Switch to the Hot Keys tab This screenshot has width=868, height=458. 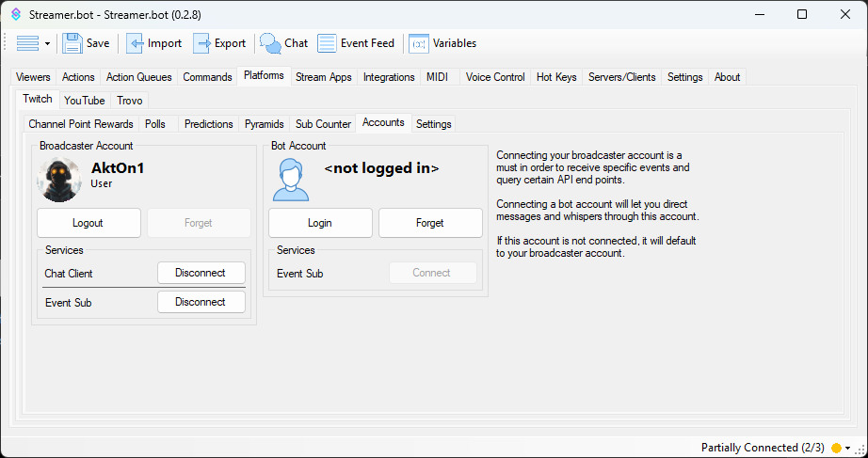556,77
